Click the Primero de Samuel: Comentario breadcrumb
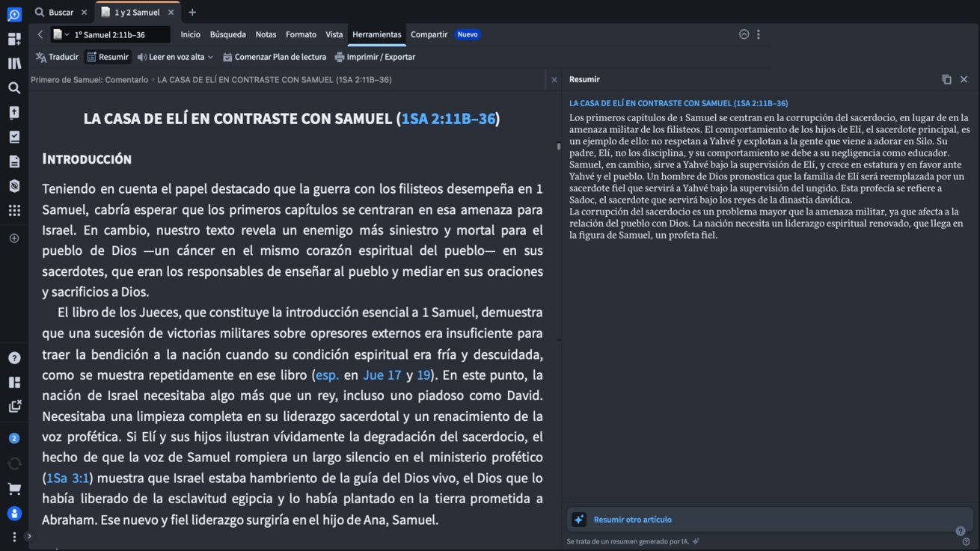 point(90,79)
